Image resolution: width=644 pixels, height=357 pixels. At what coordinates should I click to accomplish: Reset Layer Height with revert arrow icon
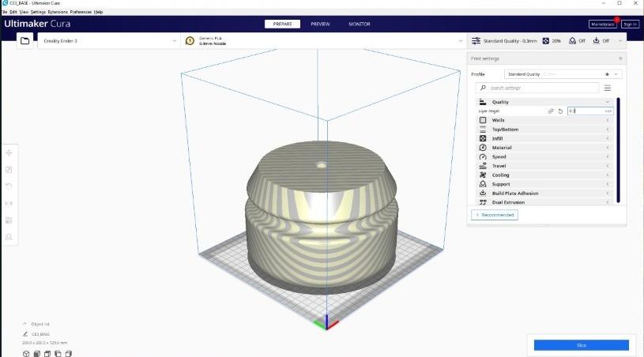coord(560,111)
